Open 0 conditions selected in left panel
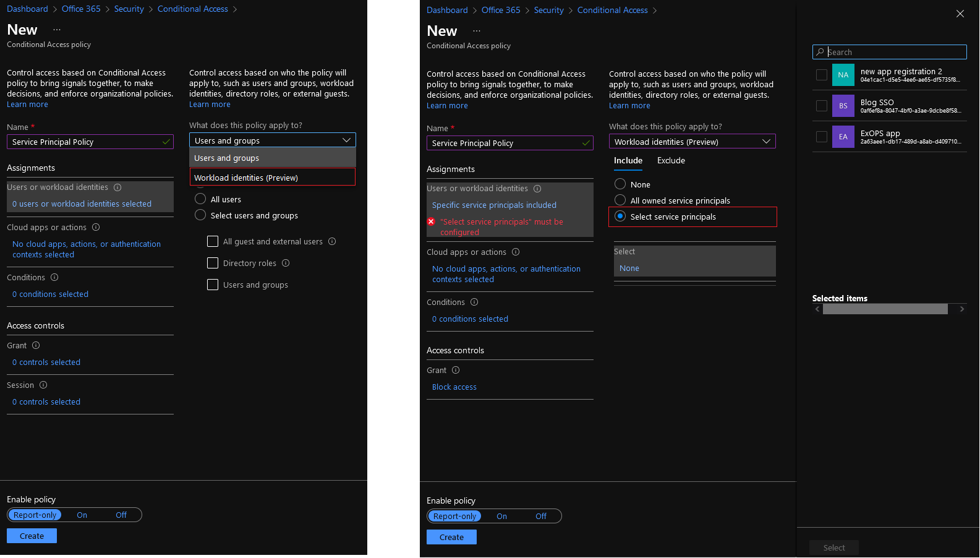980x558 pixels. [x=50, y=294]
